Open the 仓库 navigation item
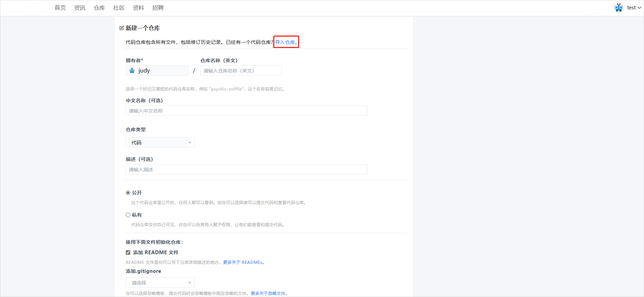The height and width of the screenshot is (297, 644). pyautogui.click(x=99, y=8)
